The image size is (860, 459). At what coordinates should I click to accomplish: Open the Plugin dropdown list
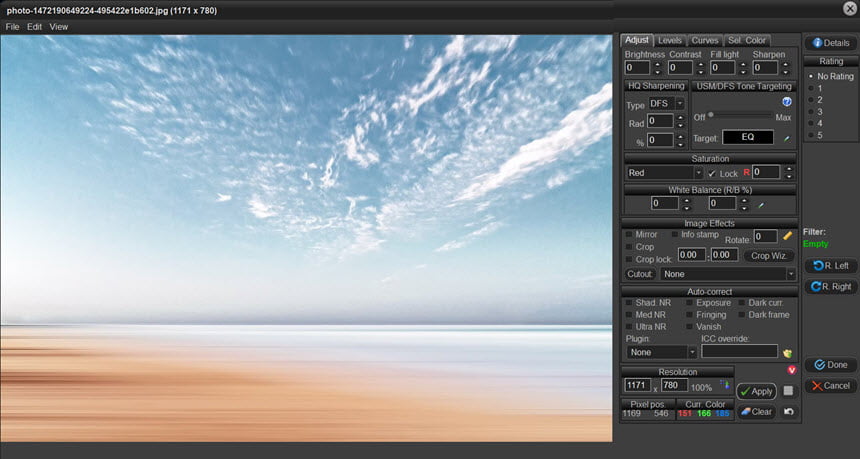(662, 352)
